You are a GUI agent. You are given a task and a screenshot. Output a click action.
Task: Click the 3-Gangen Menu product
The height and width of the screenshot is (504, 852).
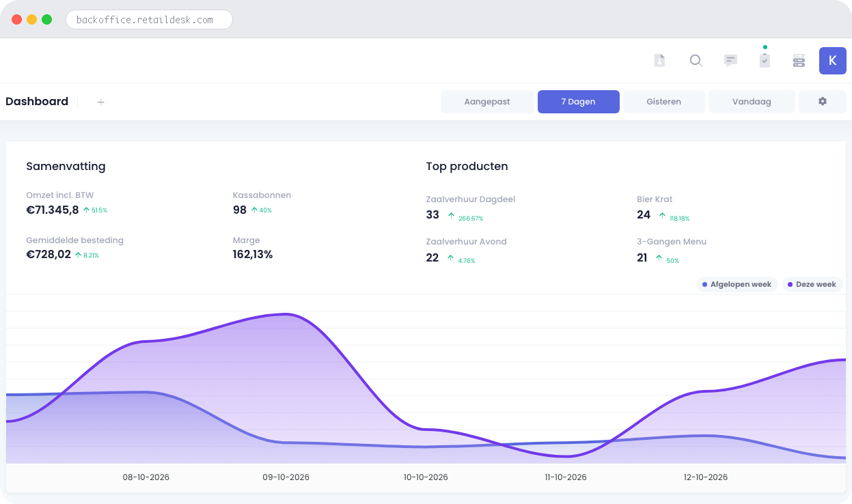point(672,242)
